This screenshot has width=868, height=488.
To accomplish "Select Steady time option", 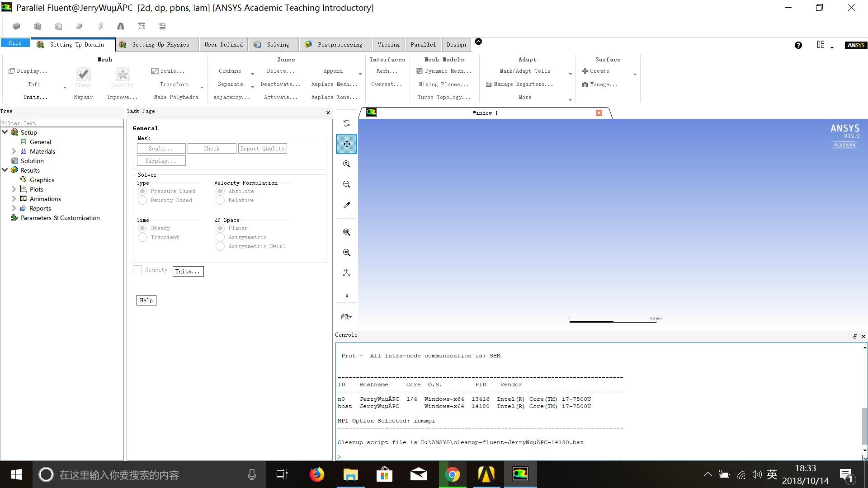I will pos(142,228).
